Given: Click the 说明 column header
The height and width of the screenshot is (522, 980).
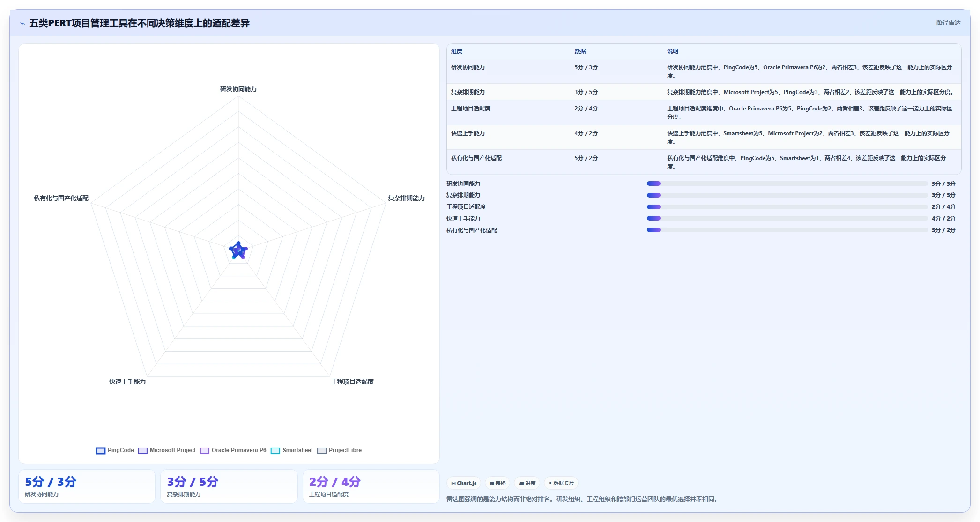Looking at the screenshot, I should [673, 51].
